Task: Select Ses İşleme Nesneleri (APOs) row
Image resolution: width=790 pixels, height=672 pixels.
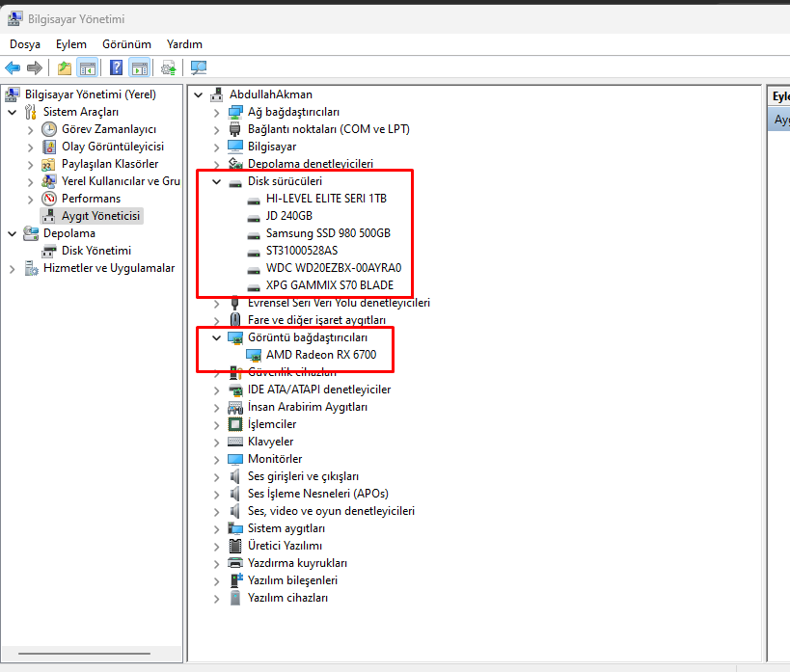Action: [x=318, y=494]
